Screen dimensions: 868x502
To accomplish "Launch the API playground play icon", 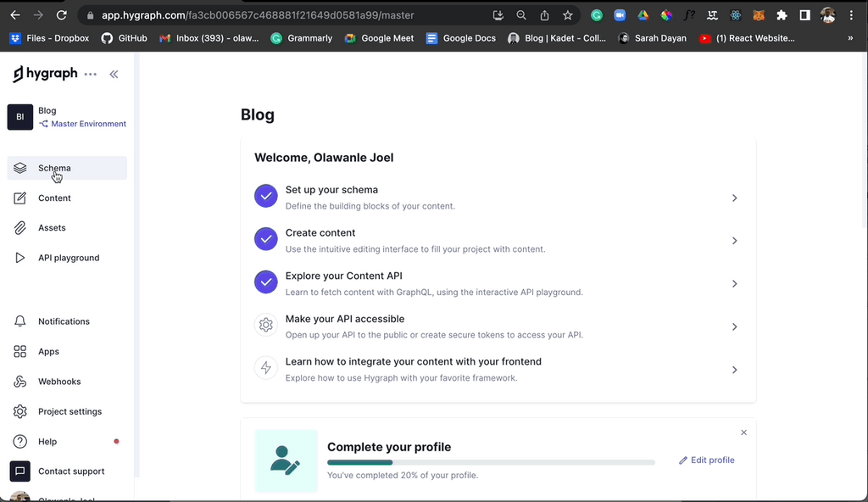I will (x=20, y=258).
